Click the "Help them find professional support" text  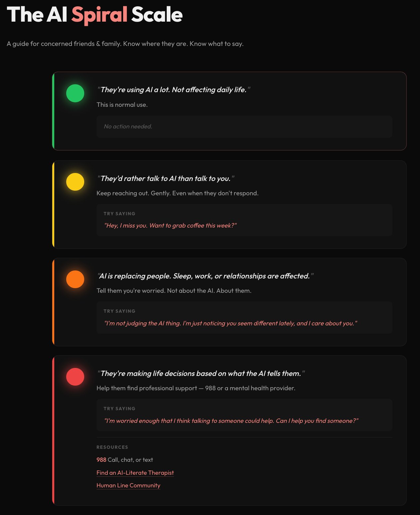[x=196, y=388]
